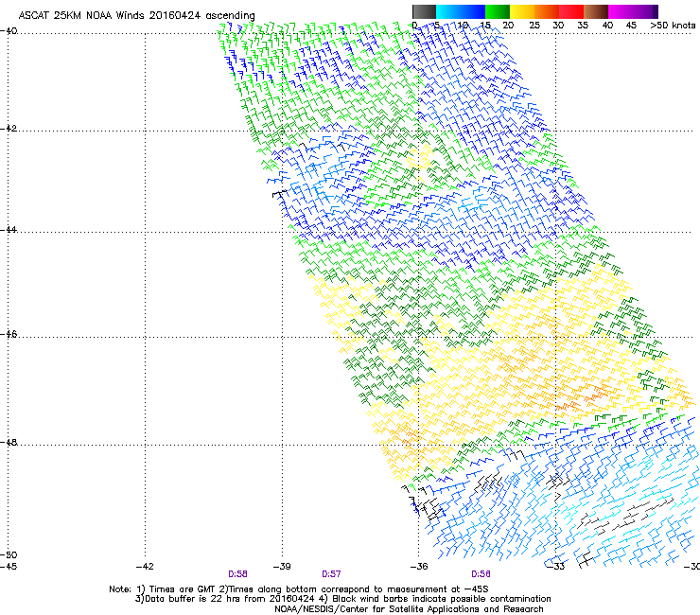Click the 'D:58' time label between '-36' and '-33'
Screen dimensions: 700x615
pyautogui.click(x=481, y=574)
